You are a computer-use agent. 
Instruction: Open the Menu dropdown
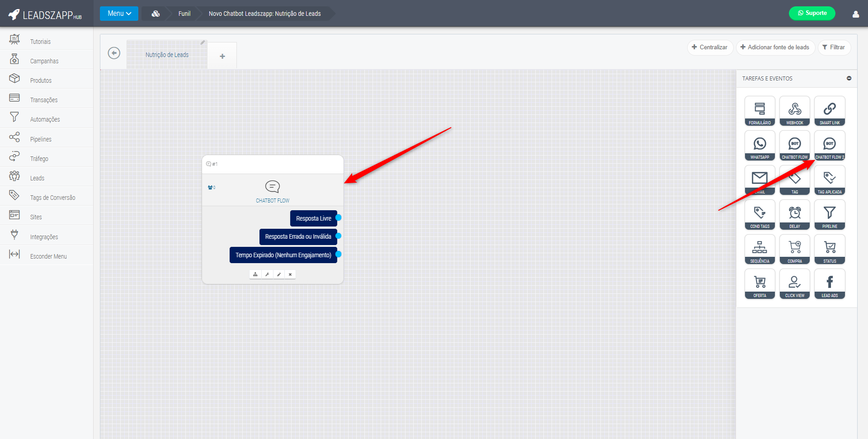pos(119,14)
